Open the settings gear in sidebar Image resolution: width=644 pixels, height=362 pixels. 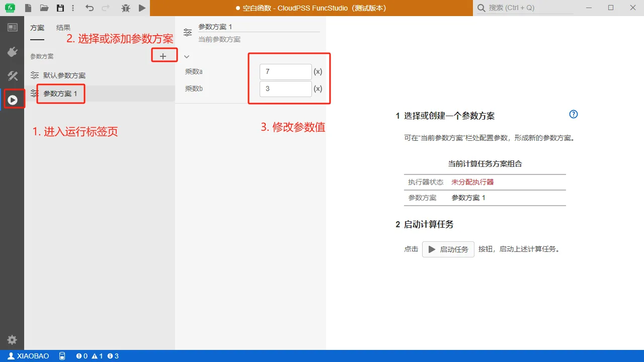point(12,340)
